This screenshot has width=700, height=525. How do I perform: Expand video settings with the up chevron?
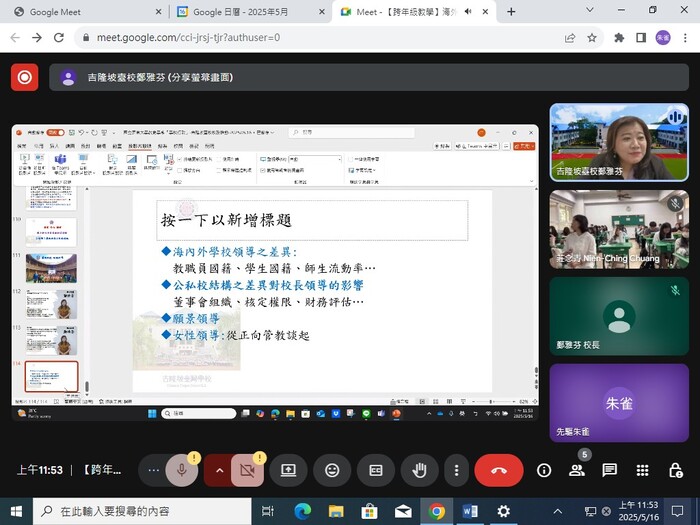219,470
